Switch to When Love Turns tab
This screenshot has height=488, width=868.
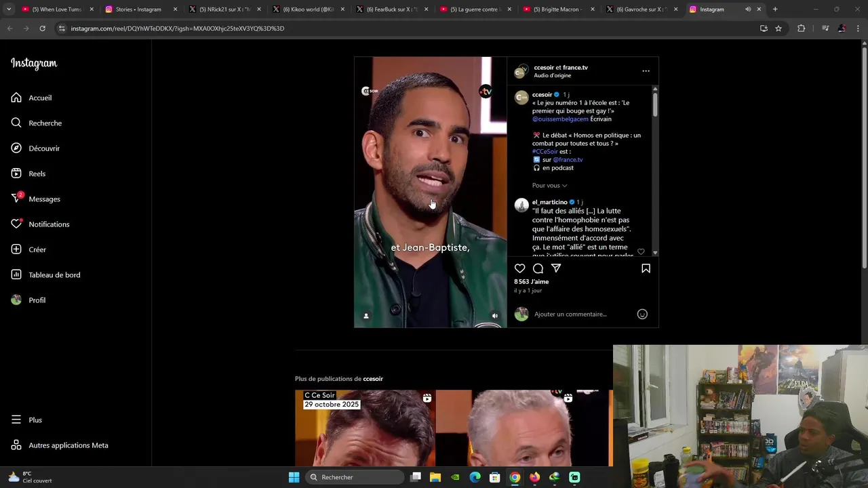[56, 9]
